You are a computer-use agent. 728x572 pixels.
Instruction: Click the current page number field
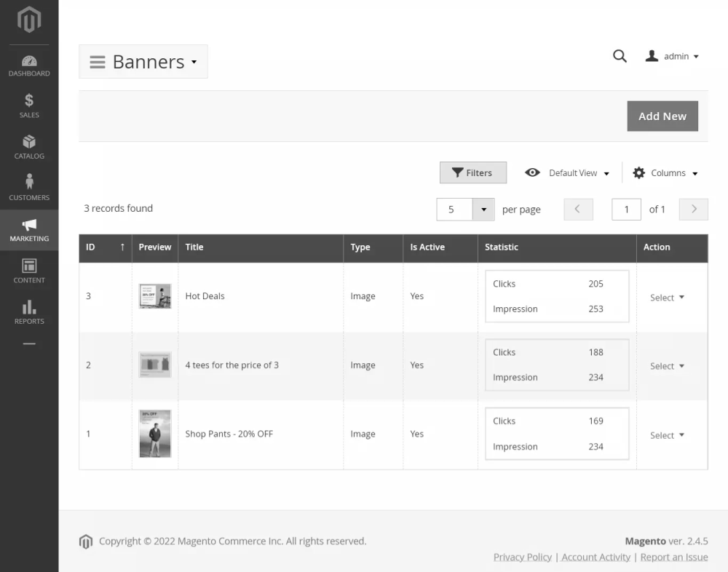tap(626, 210)
